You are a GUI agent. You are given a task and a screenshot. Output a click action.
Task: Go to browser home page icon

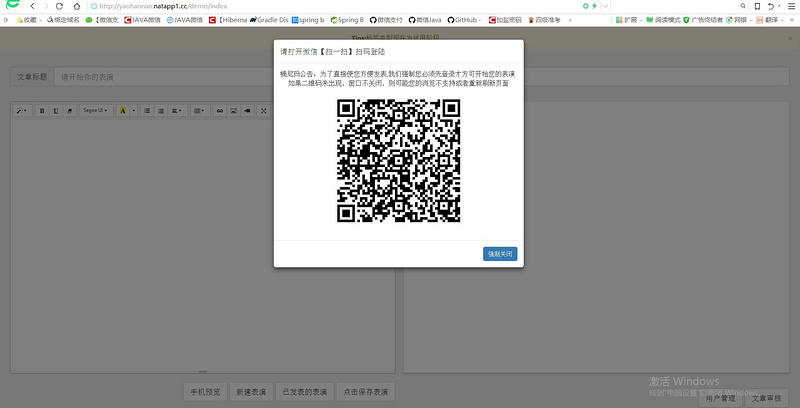(77, 6)
